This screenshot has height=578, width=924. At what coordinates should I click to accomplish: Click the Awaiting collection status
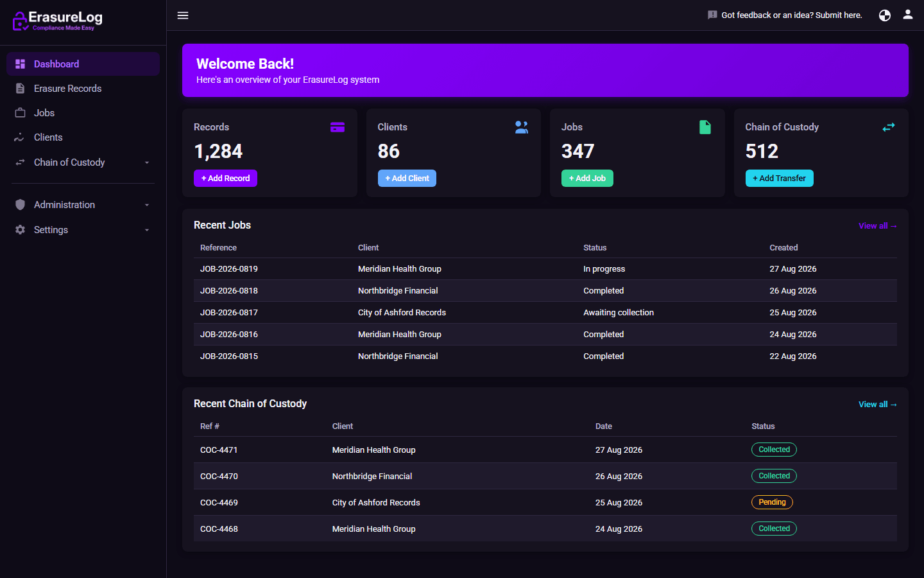[x=619, y=313]
